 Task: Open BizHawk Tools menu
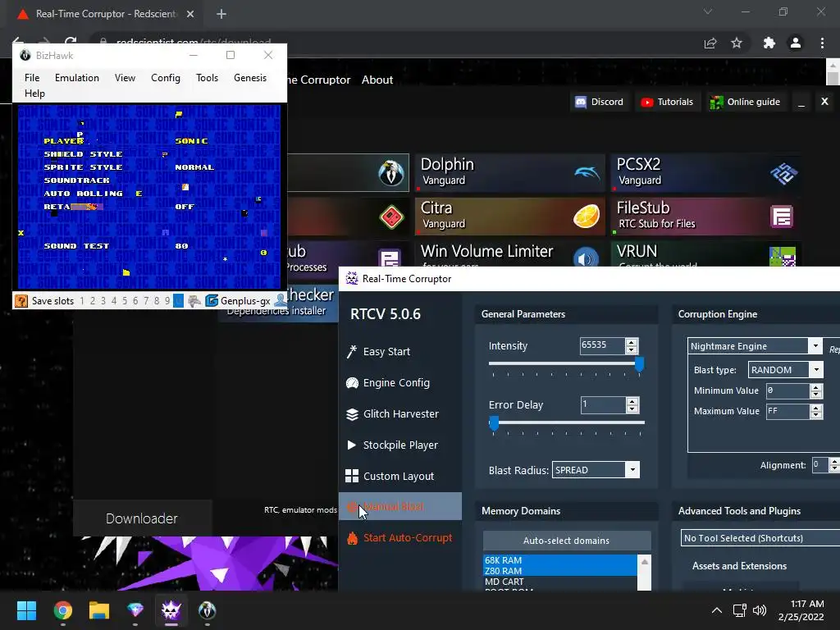tap(207, 78)
